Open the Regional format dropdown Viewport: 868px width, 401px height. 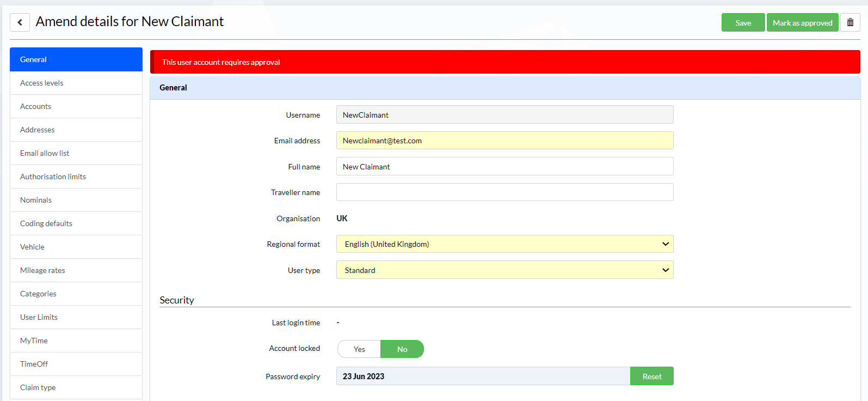point(505,244)
